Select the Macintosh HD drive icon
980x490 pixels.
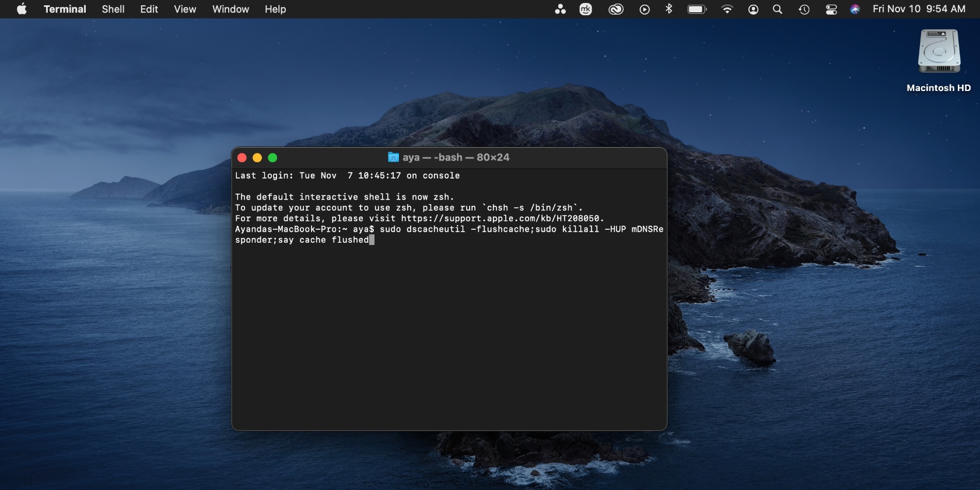tap(939, 51)
